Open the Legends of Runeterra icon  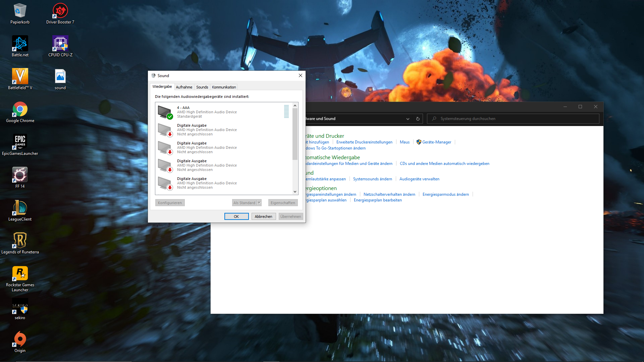point(20,241)
